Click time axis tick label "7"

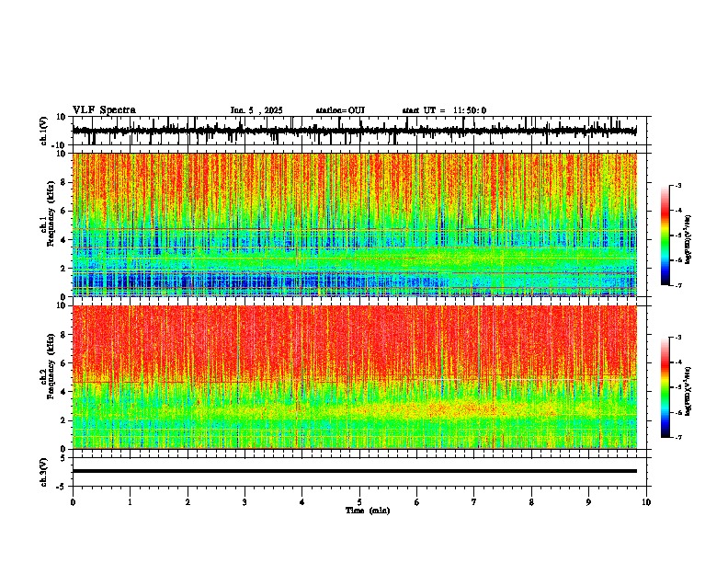click(474, 502)
